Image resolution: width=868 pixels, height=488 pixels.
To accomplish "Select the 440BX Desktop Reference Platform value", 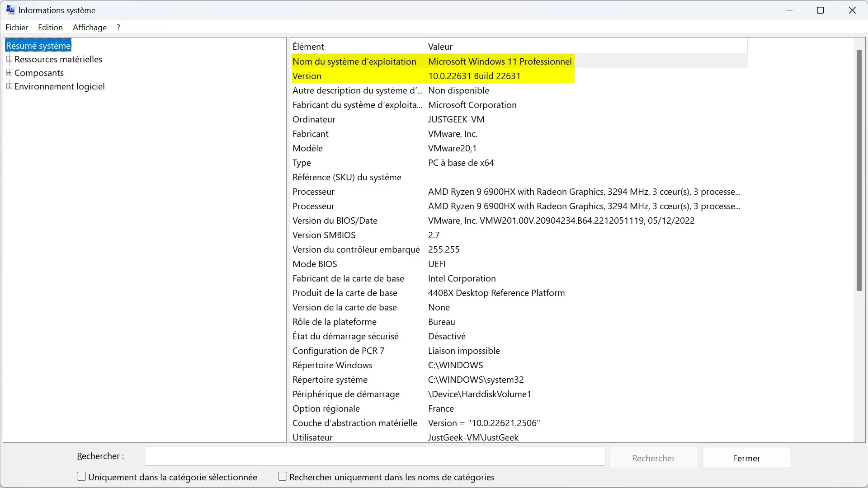I will 496,293.
